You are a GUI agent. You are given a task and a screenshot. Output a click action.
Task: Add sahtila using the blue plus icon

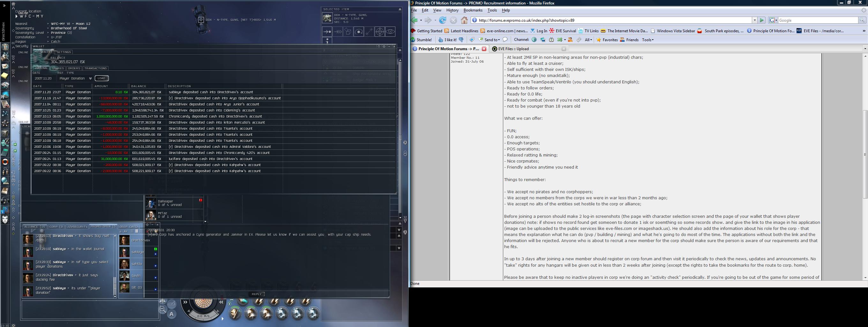tap(155, 266)
